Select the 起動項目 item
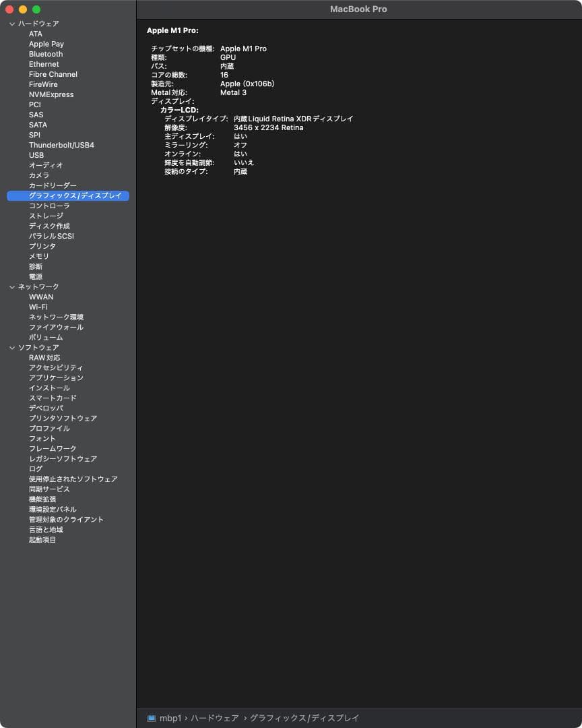Image resolution: width=582 pixels, height=728 pixels. [42, 540]
